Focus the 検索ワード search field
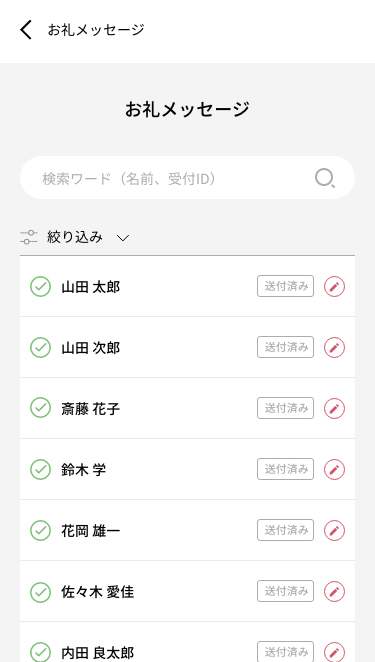 pos(188,178)
